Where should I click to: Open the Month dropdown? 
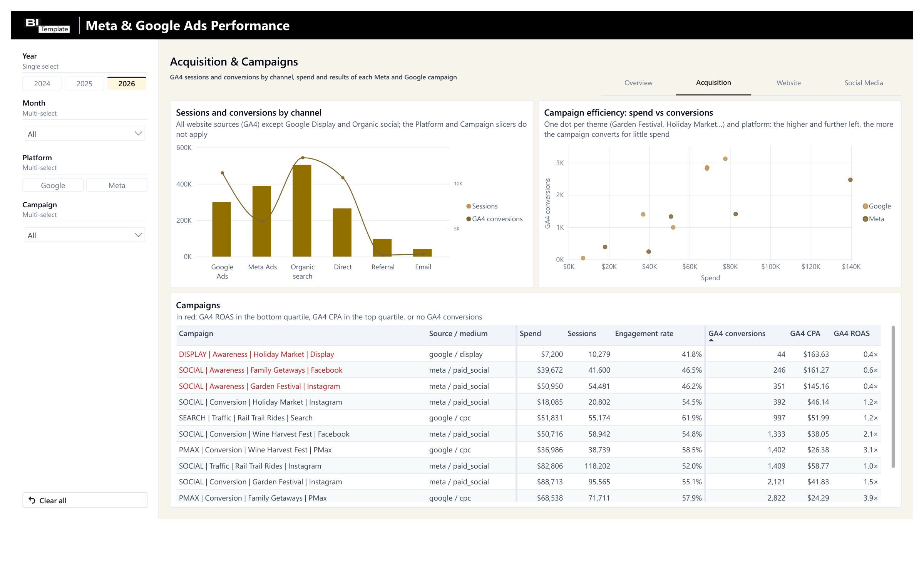(x=85, y=134)
